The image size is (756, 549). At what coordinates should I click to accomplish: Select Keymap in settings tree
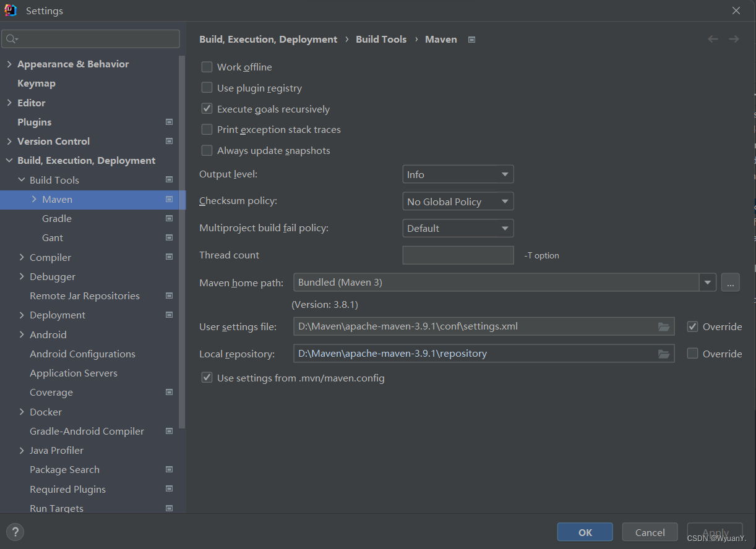[37, 83]
